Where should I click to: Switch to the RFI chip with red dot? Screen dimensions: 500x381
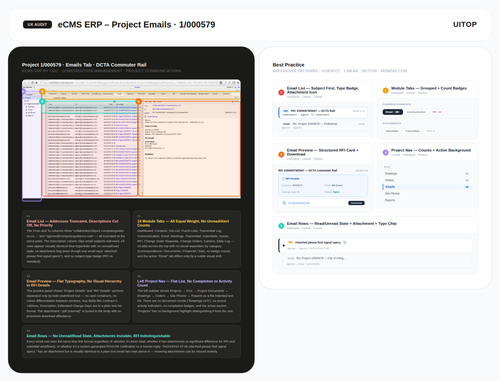coord(437,112)
